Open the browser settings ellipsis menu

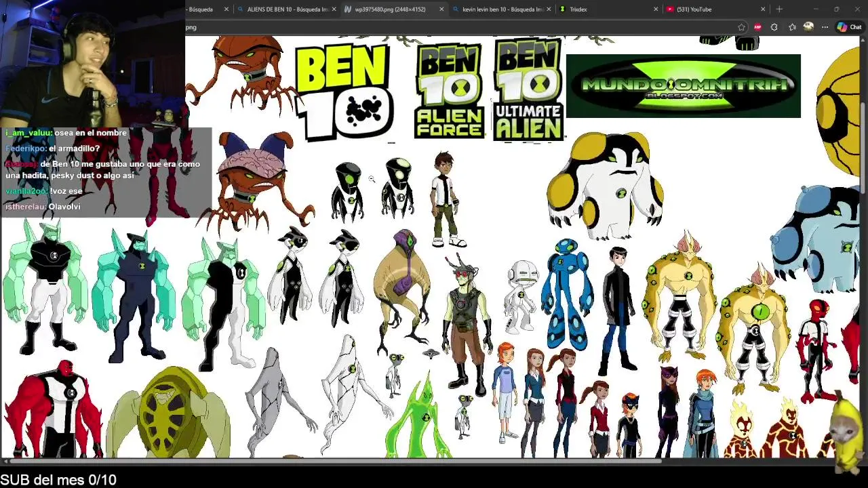[825, 27]
